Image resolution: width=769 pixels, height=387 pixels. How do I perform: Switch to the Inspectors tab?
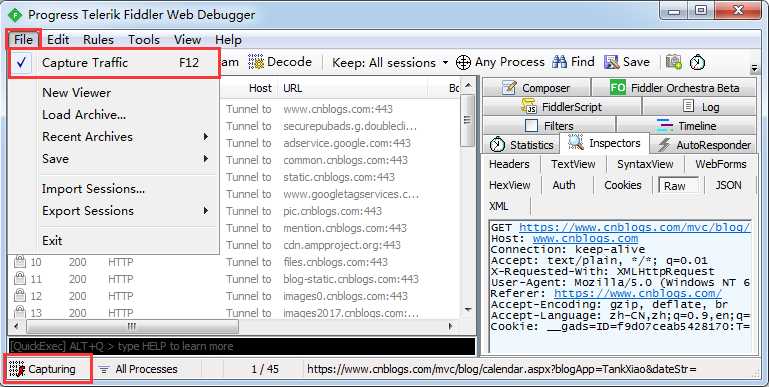(605, 143)
